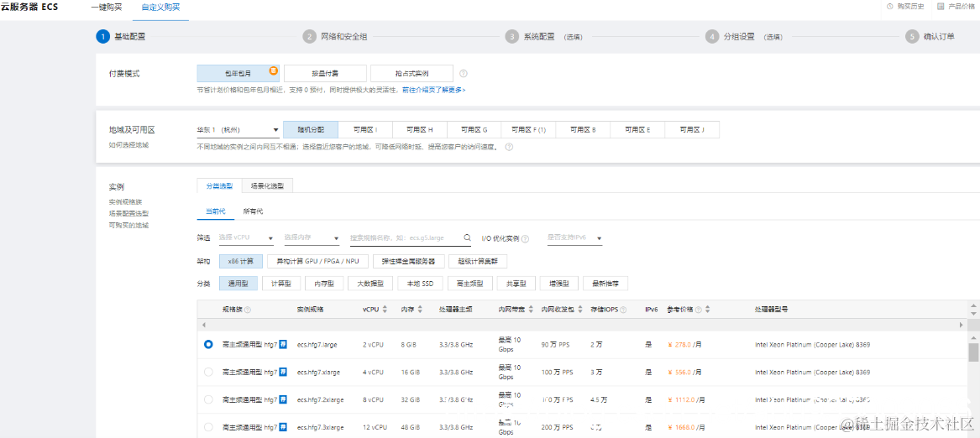This screenshot has height=438, width=980.
Task: Click recommend badge on ecs.hfg7.xlarge row
Action: pos(283,372)
